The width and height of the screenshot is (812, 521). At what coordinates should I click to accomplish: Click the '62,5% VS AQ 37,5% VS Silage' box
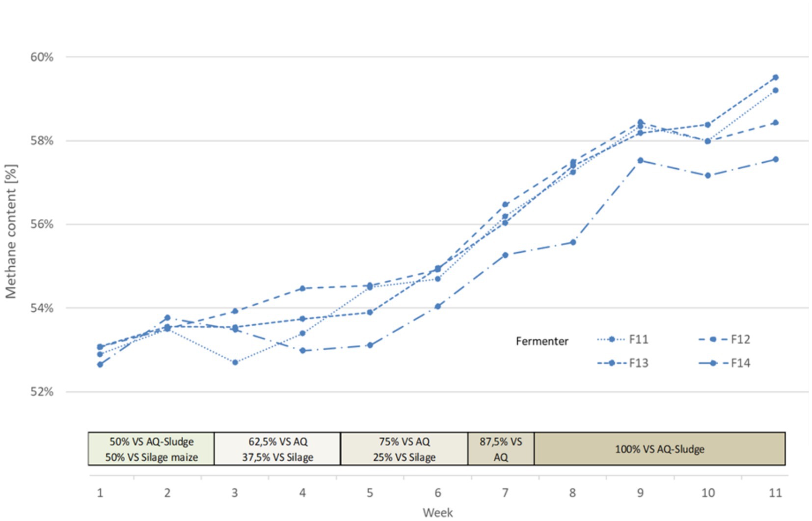[277, 449]
